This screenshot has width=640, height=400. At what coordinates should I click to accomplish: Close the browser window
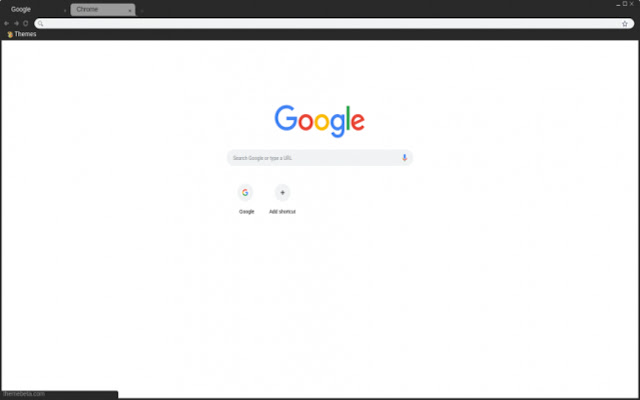click(x=631, y=4)
